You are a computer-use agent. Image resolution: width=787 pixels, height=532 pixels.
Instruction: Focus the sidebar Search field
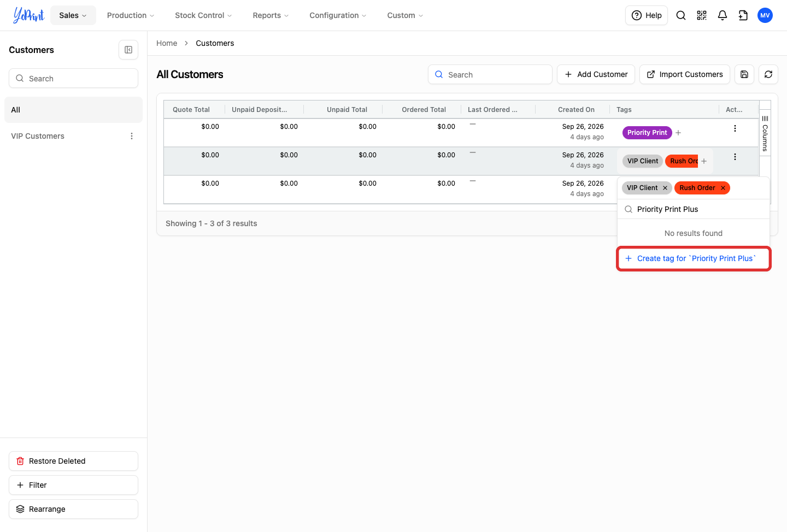click(73, 78)
